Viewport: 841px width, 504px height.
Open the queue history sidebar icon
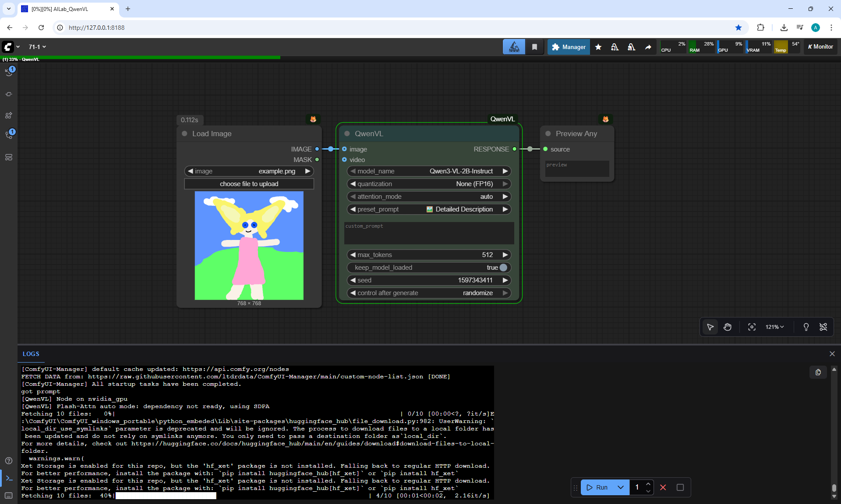[x=9, y=72]
